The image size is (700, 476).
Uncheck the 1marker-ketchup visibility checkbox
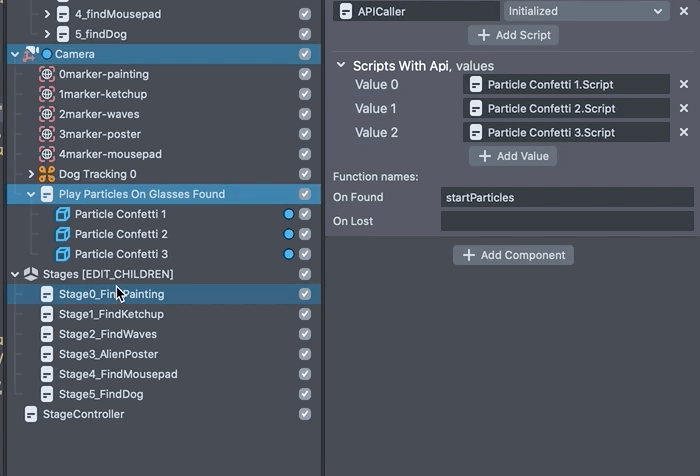[x=305, y=94]
